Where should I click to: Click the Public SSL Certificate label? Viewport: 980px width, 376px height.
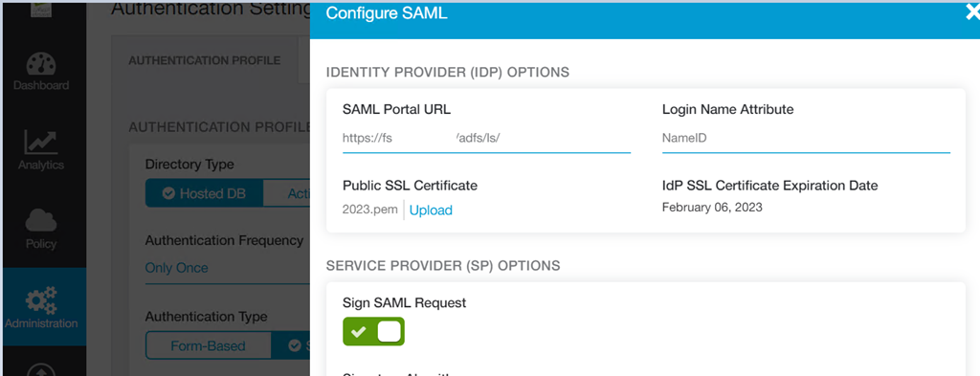coord(410,186)
